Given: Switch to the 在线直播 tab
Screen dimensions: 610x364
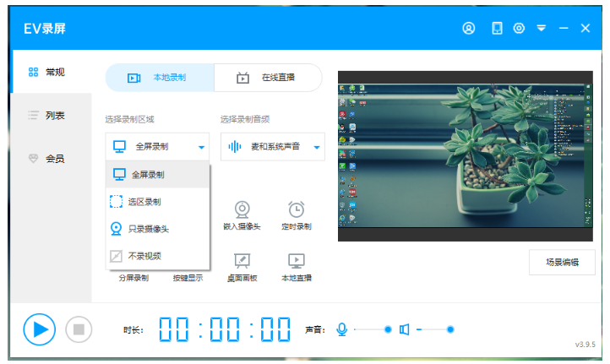Looking at the screenshot, I should (x=268, y=78).
